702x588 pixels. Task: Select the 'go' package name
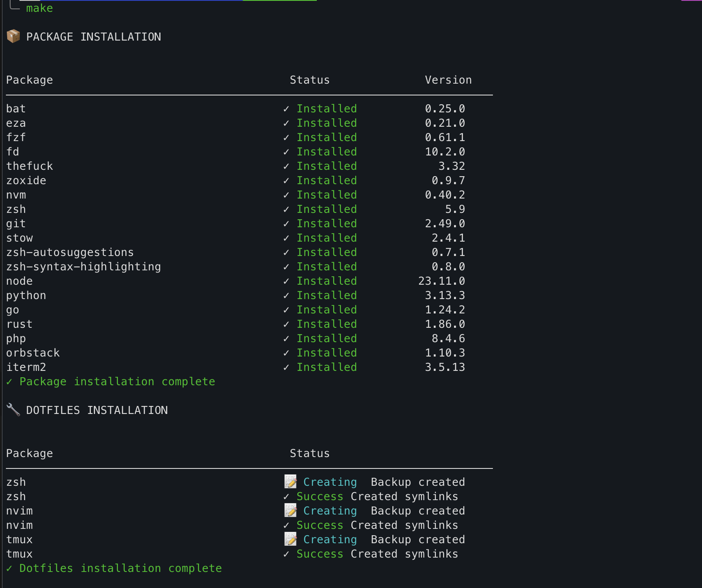pyautogui.click(x=13, y=310)
